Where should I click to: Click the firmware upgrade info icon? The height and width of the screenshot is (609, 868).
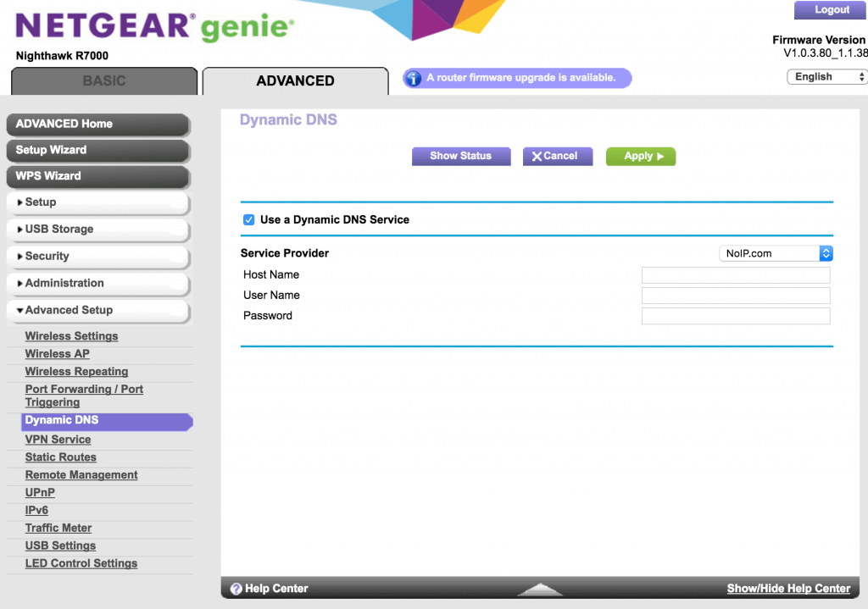(413, 78)
